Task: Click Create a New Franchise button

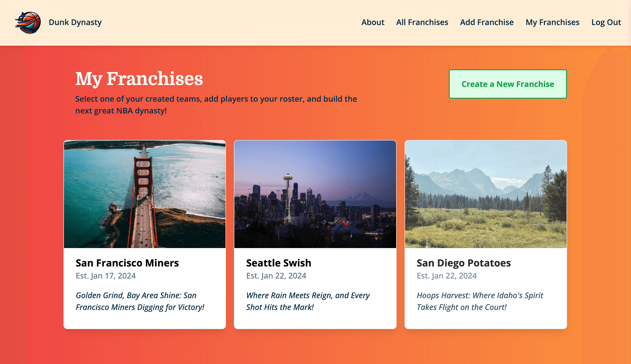Action: point(508,84)
